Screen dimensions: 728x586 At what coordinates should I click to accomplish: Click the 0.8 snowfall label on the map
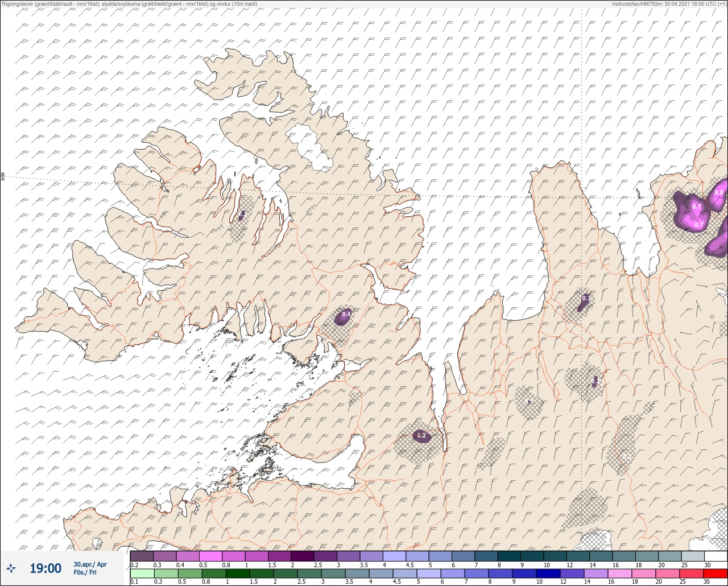(719, 193)
